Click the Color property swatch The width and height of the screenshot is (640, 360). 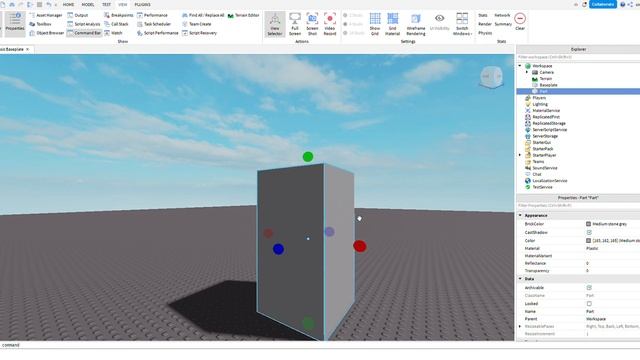pyautogui.click(x=589, y=241)
